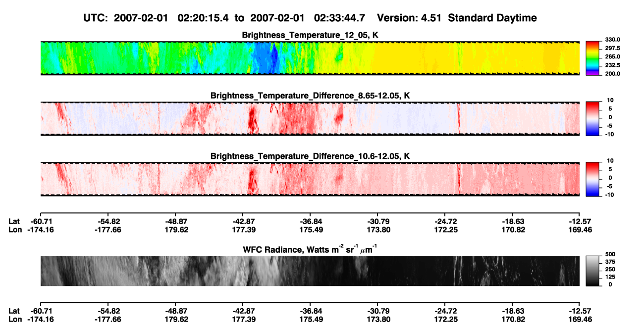Click longitude '-174.16' below the WFC Radiance strip

pos(40,319)
